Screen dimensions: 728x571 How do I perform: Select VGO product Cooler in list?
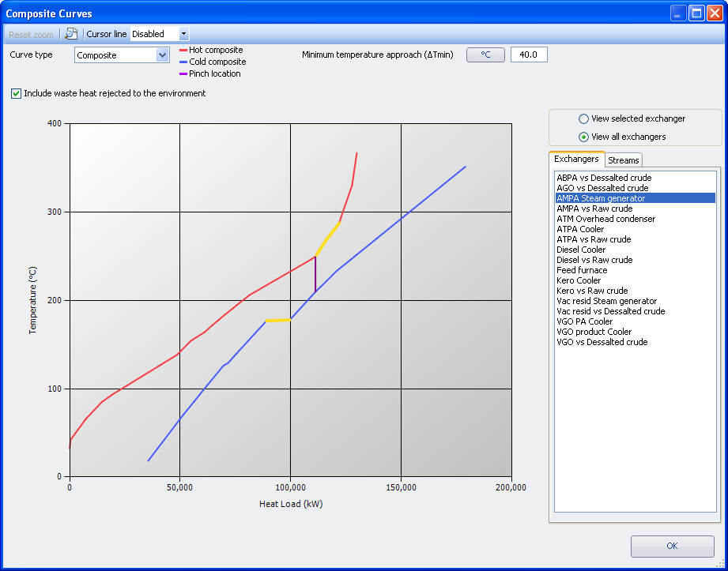pyautogui.click(x=636, y=332)
